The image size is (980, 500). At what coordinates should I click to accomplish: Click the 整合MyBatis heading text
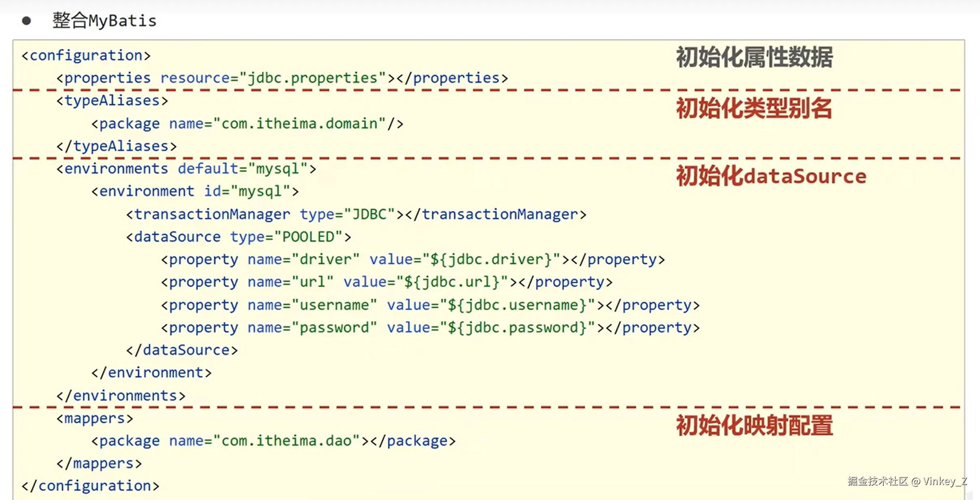(104, 21)
